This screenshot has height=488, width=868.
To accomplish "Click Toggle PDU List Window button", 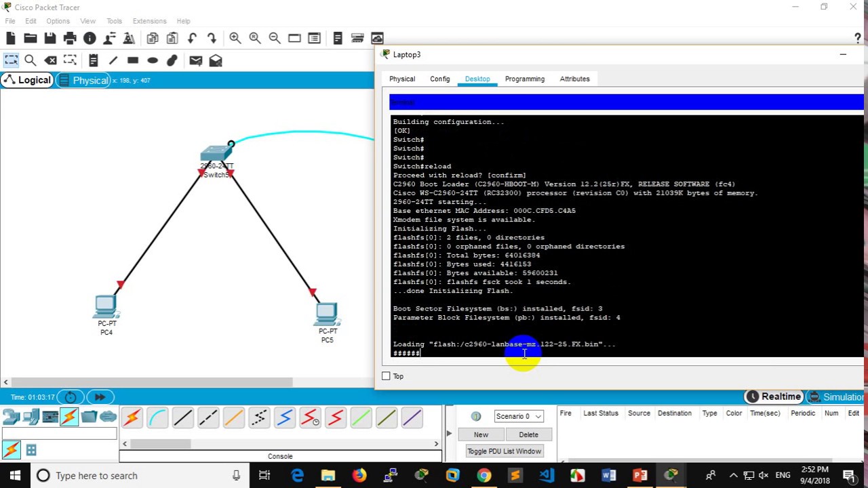I will point(504,451).
